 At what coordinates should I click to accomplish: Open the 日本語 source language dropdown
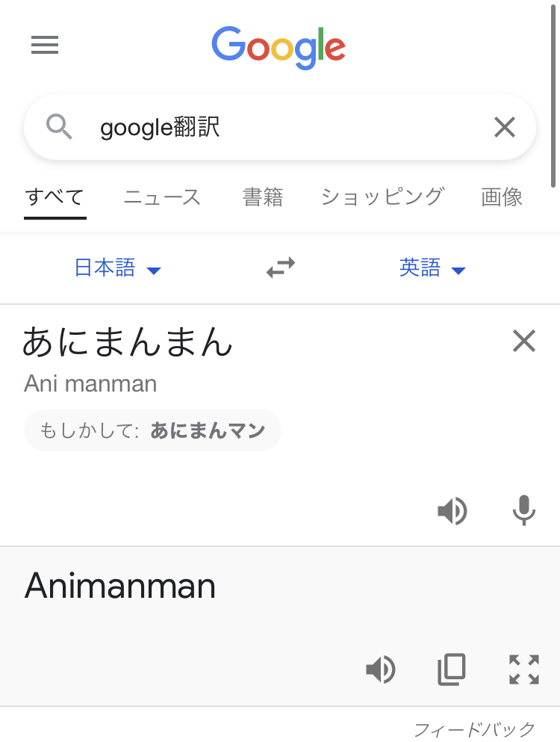click(118, 268)
